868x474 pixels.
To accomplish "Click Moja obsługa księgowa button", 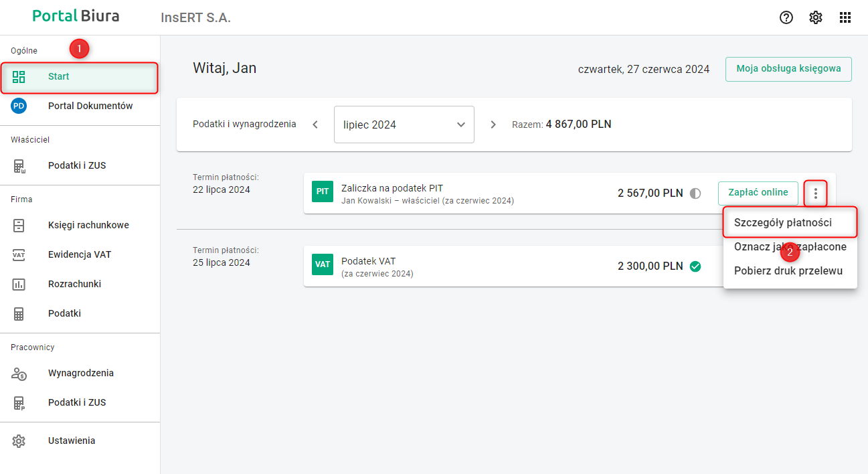I will point(788,69).
